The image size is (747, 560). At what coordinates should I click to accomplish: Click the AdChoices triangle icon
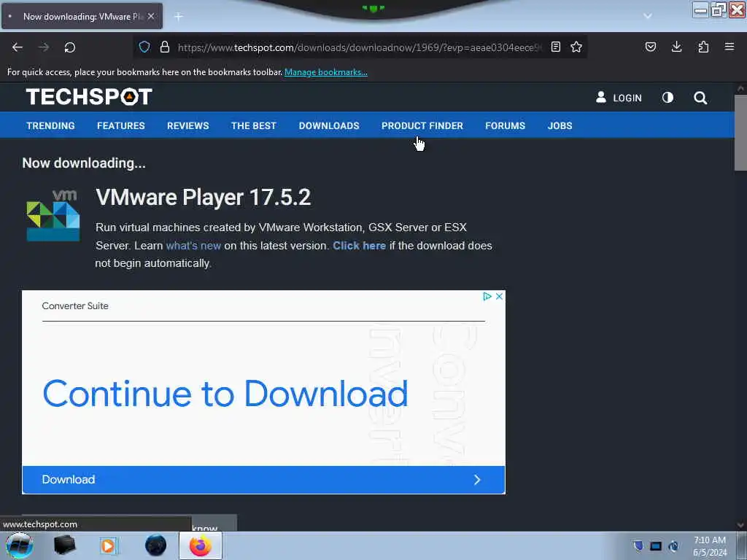click(487, 296)
